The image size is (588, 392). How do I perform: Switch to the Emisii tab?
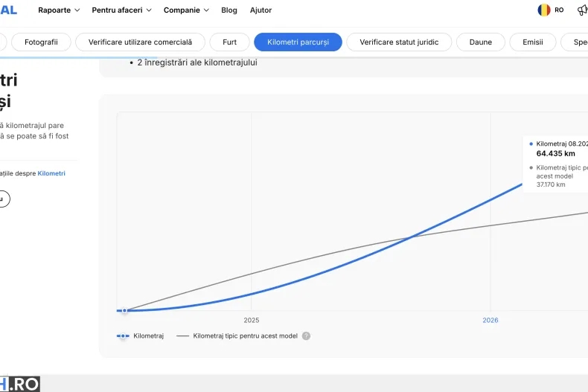533,42
